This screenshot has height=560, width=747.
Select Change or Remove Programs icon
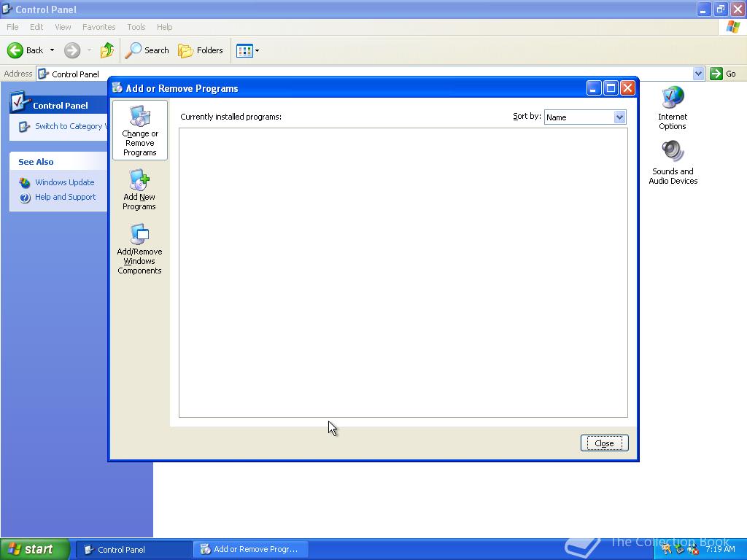coord(139,130)
